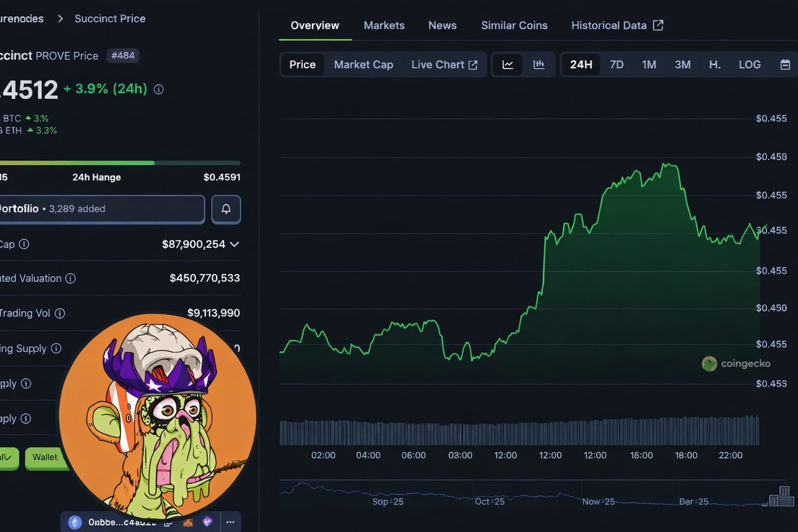Viewport: 798px width, 532px height.
Task: Click the 24h range progress bar
Action: pyautogui.click(x=120, y=163)
